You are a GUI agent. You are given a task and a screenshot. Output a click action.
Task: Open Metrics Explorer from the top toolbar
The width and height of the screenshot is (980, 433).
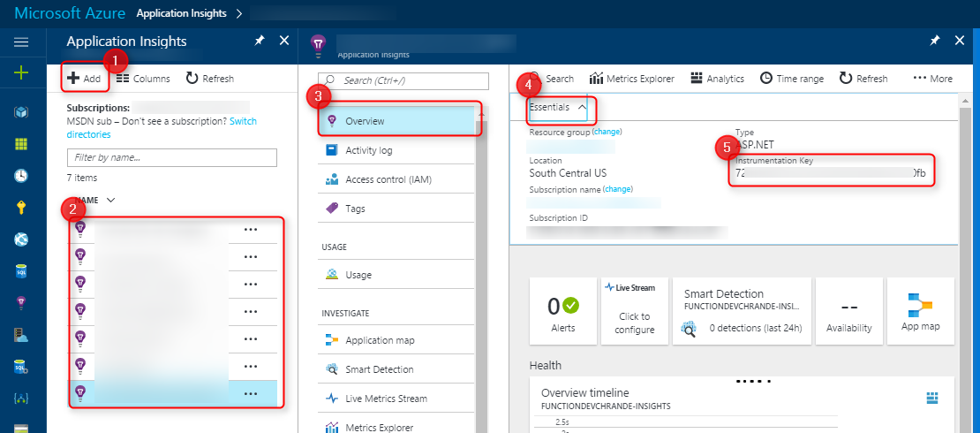click(631, 79)
